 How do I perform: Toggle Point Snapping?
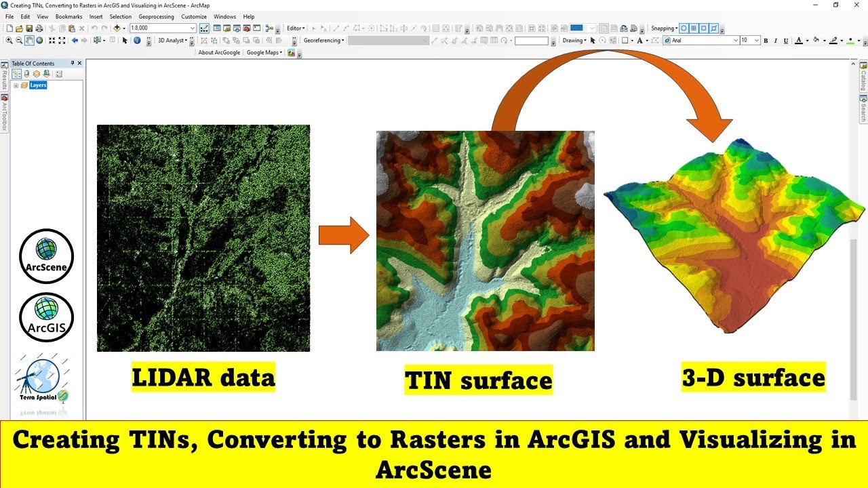pyautogui.click(x=684, y=28)
